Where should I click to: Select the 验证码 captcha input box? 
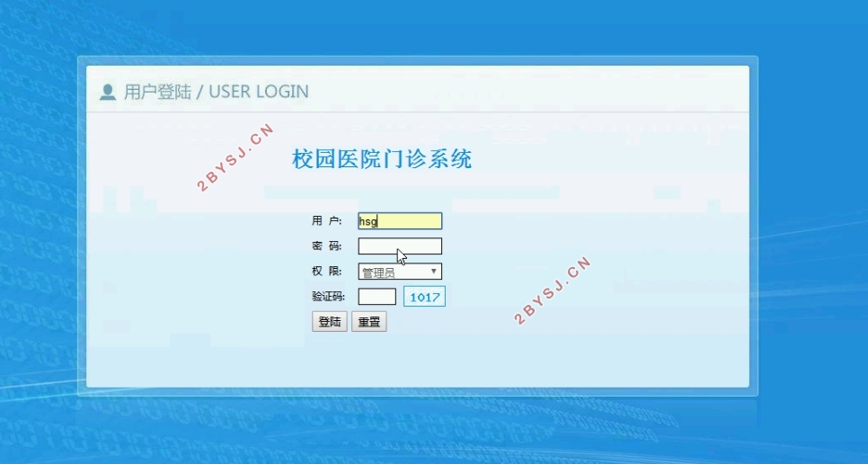377,296
